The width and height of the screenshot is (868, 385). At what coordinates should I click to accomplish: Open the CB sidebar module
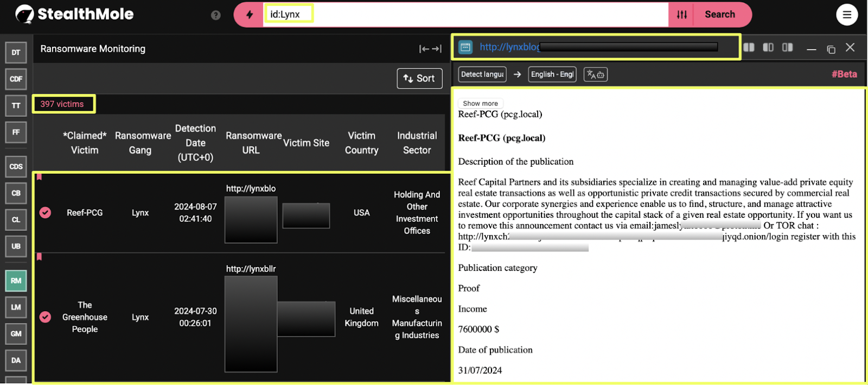pos(16,193)
